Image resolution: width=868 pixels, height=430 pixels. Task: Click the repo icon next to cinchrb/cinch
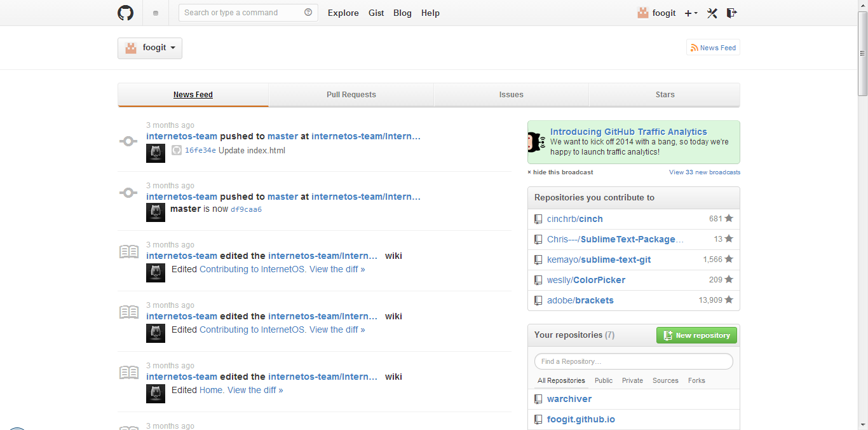click(538, 219)
